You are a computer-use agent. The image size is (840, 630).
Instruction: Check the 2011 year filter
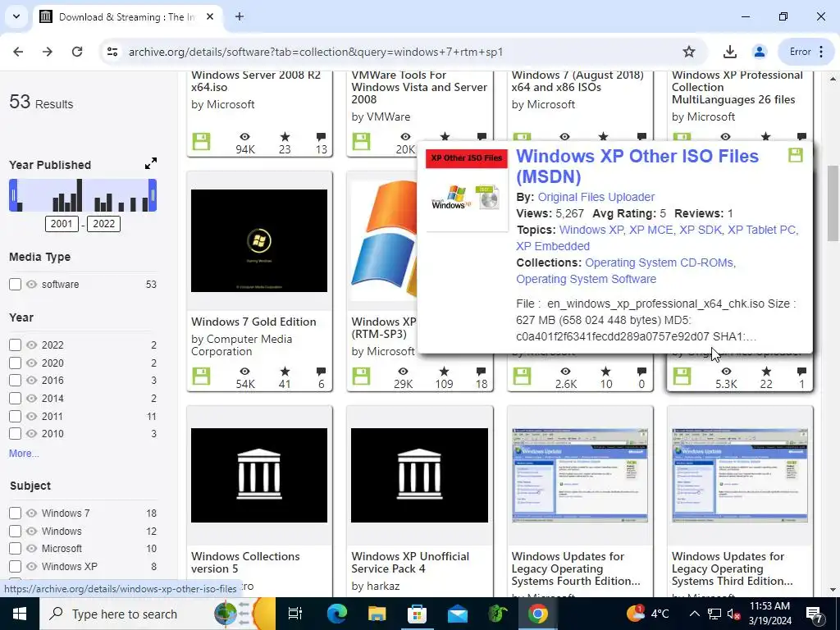[x=15, y=416]
